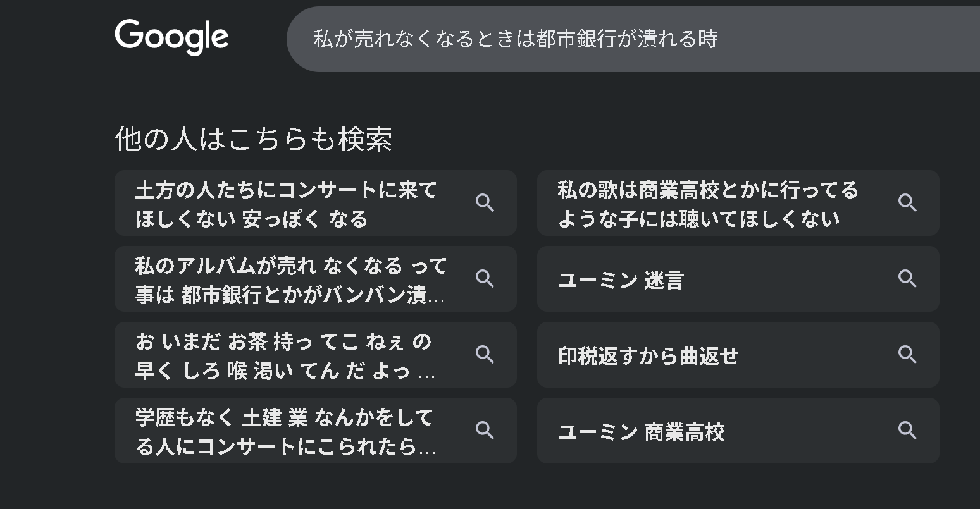Click the magnifier icon beside 土方の人たちにコンサート suggestion
The image size is (980, 509).
tap(485, 203)
